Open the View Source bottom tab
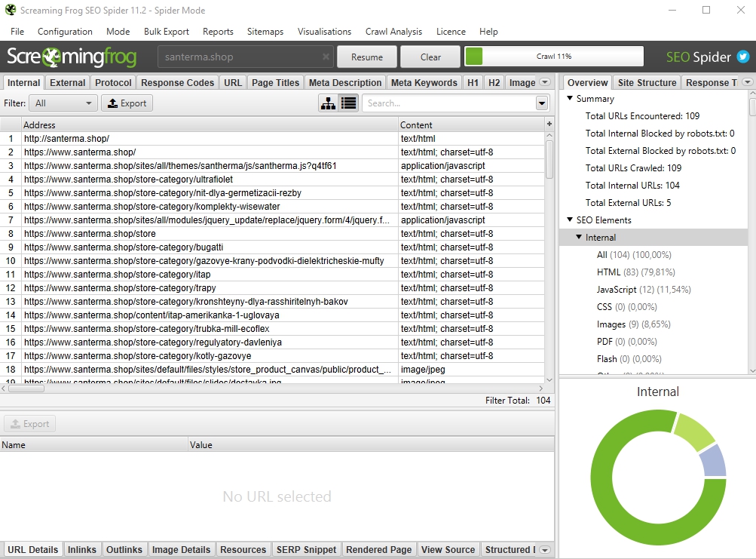Image resolution: width=756 pixels, height=559 pixels. click(448, 550)
